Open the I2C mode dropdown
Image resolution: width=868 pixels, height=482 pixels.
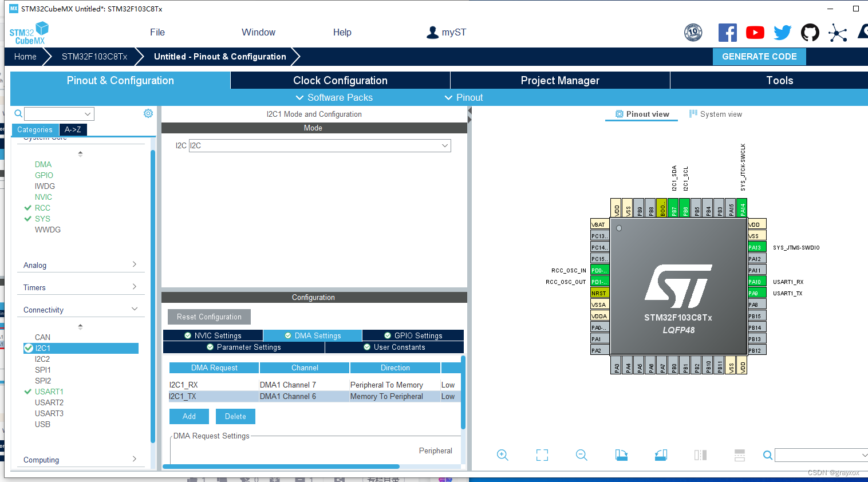click(319, 146)
